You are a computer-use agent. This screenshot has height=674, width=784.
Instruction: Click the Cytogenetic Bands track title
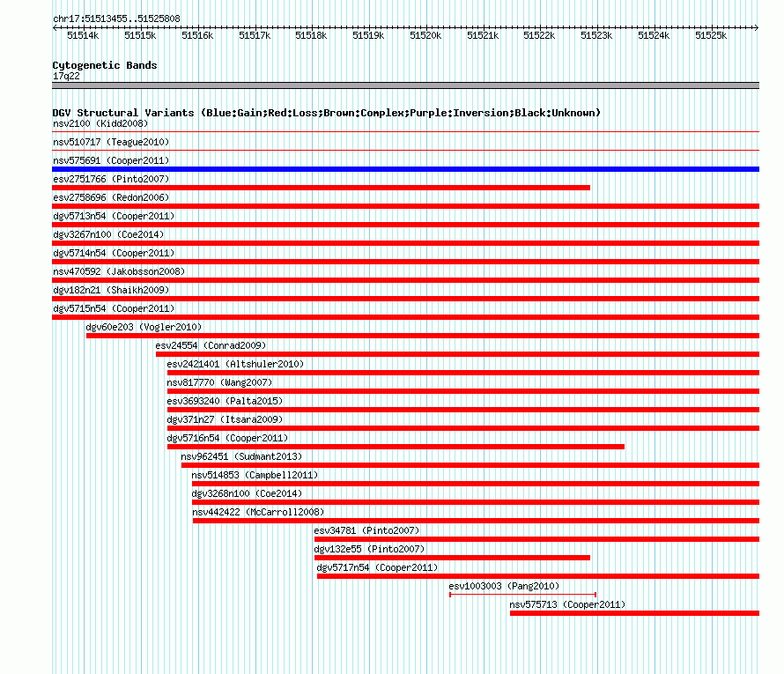105,65
